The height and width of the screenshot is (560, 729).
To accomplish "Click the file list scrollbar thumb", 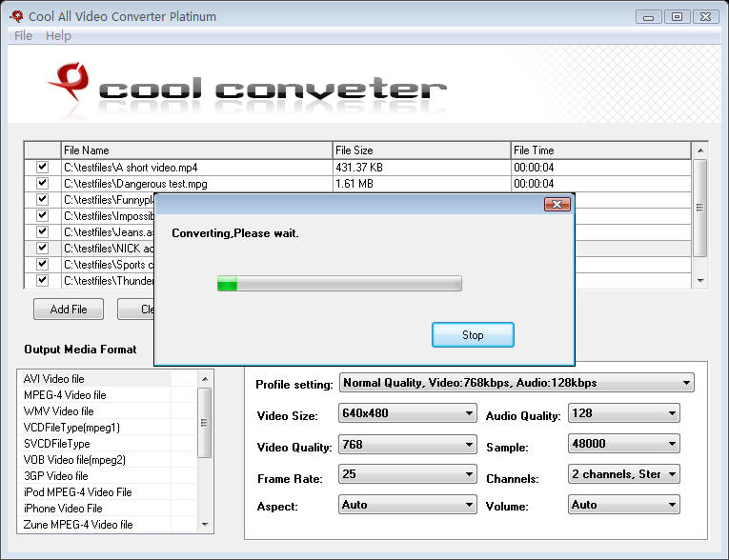I will pos(699,208).
